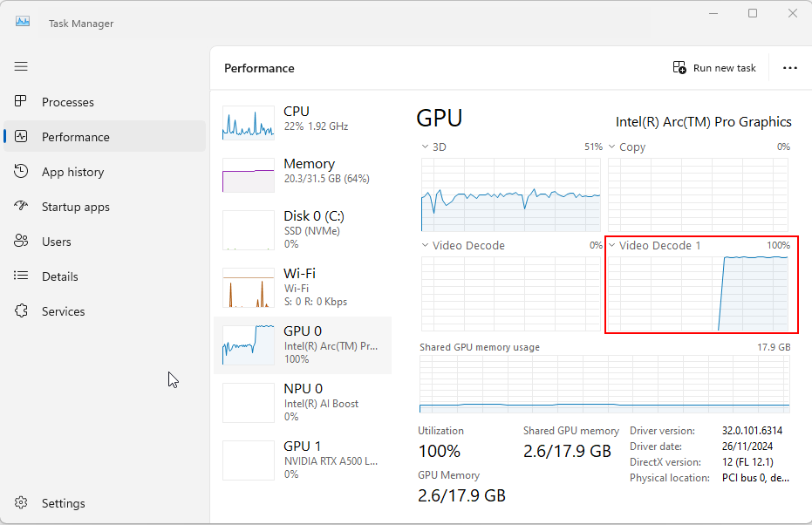
Task: Open Task Manager Settings
Action: click(61, 503)
